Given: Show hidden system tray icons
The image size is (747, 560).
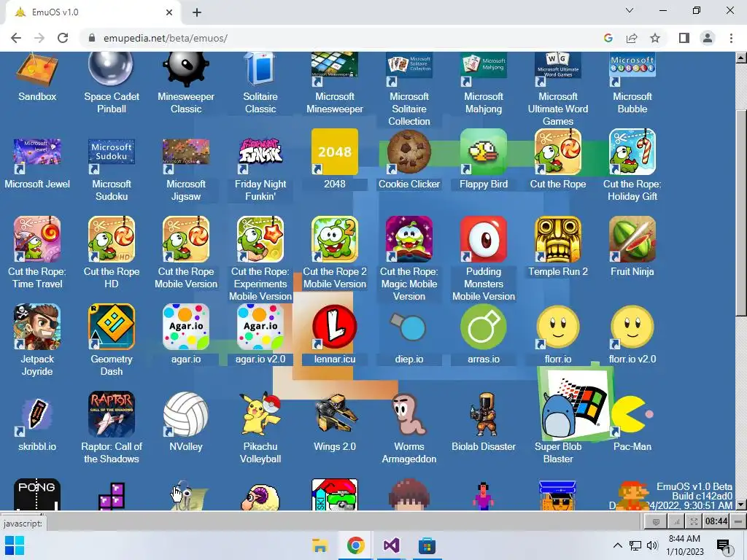Looking at the screenshot, I should click(617, 545).
